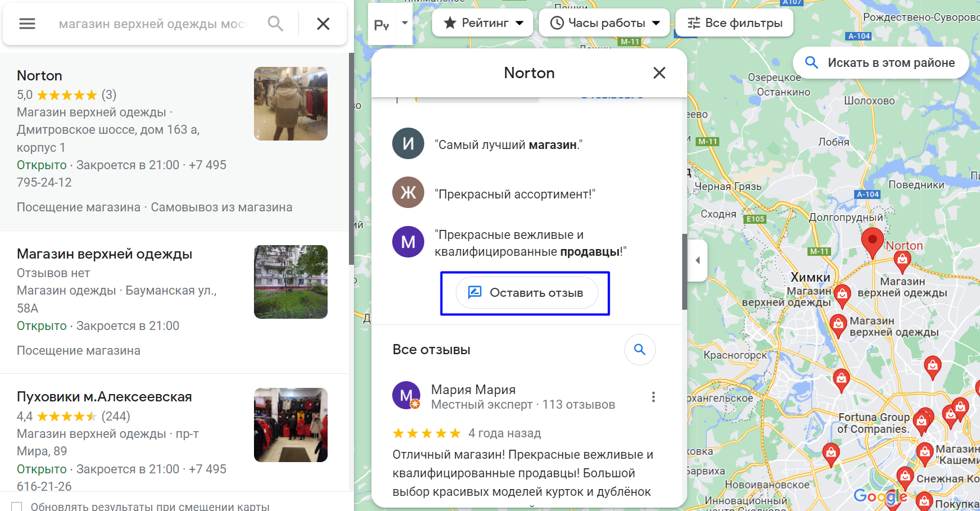This screenshot has width=980, height=511.
Task: Click the red Norton map pin
Action: pos(872,242)
